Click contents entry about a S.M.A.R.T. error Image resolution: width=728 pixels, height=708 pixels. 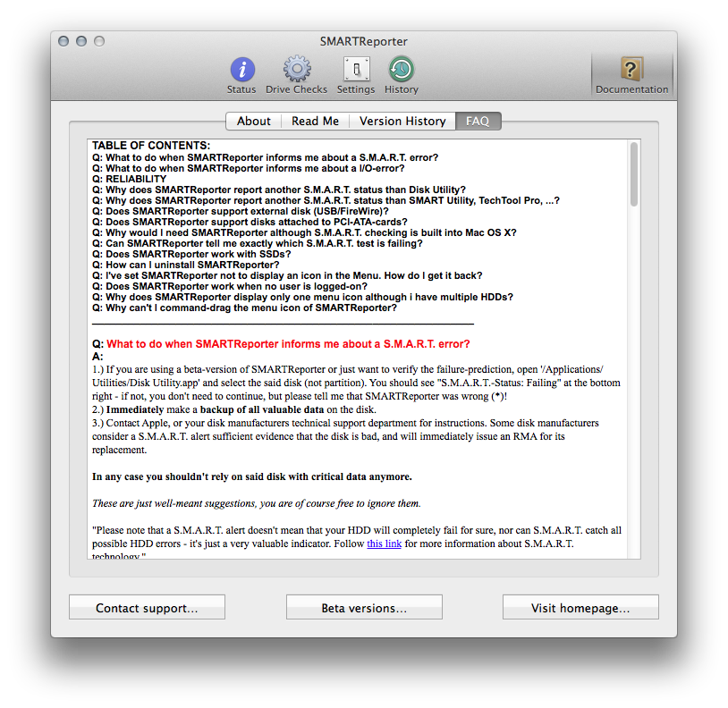tap(265, 157)
